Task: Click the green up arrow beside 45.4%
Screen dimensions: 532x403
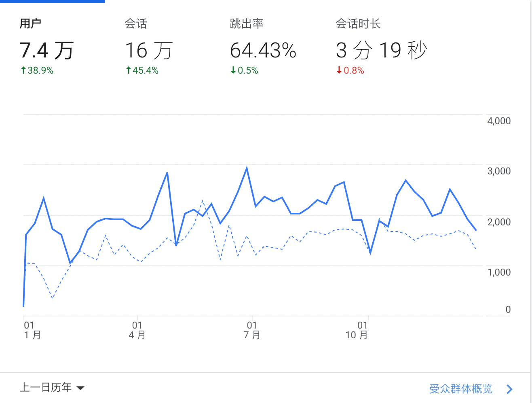Action: tap(129, 70)
